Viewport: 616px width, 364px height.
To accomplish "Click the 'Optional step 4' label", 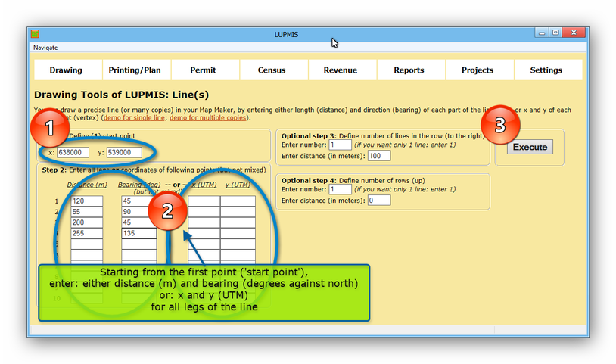I will pyautogui.click(x=309, y=180).
